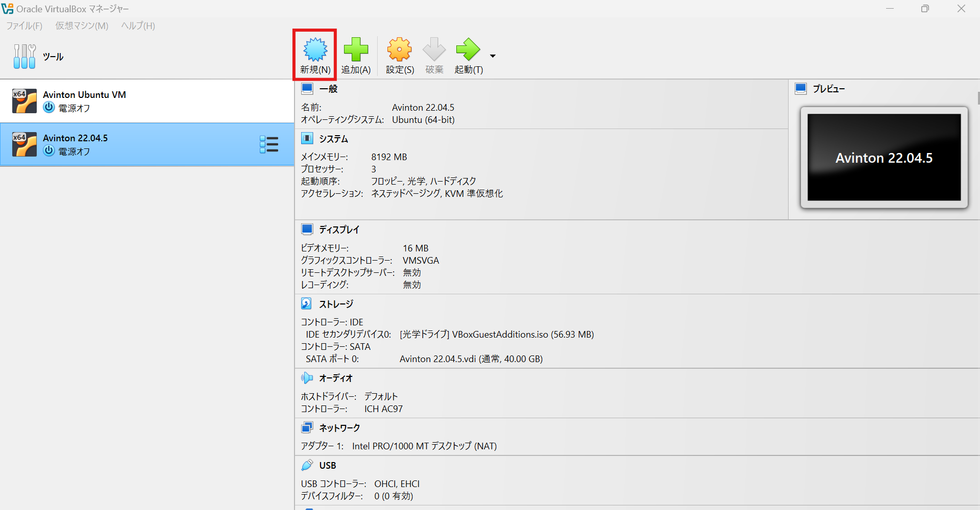
Task: Click the 追加(A) add machine button
Action: pos(356,56)
